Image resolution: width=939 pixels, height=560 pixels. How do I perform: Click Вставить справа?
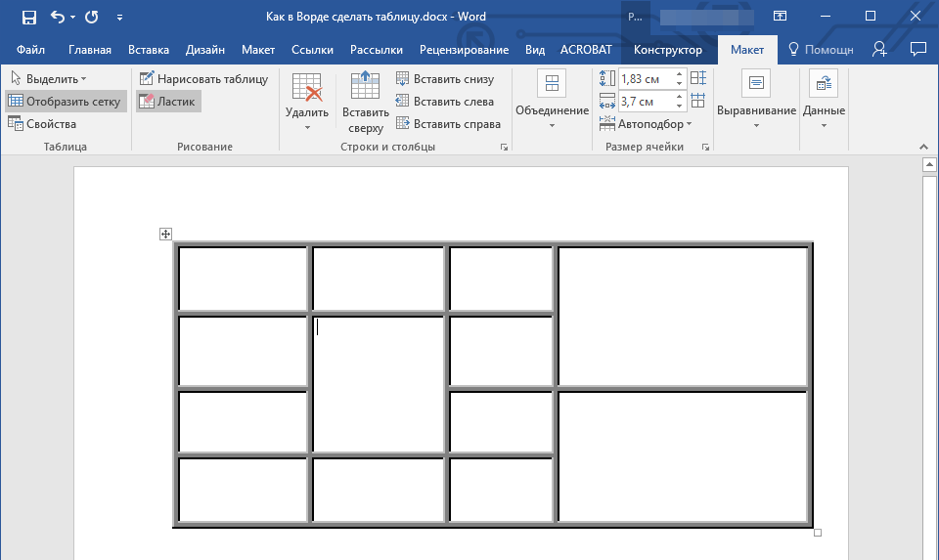pos(449,124)
